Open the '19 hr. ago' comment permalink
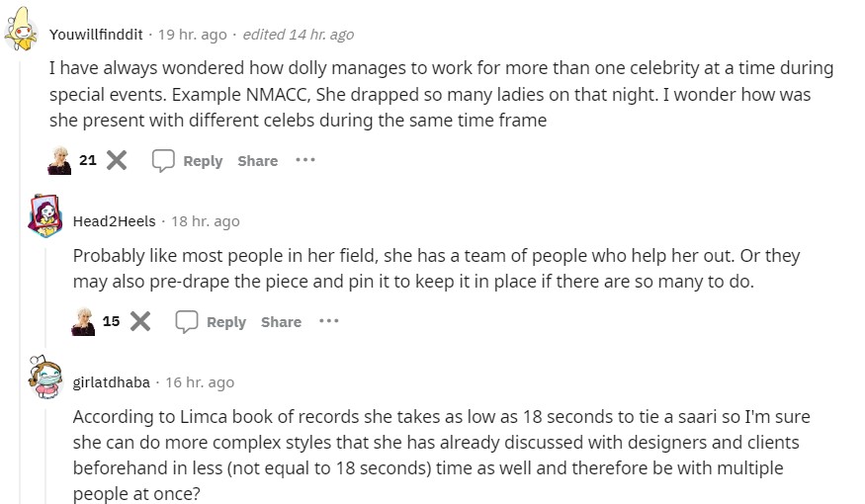 [x=193, y=35]
